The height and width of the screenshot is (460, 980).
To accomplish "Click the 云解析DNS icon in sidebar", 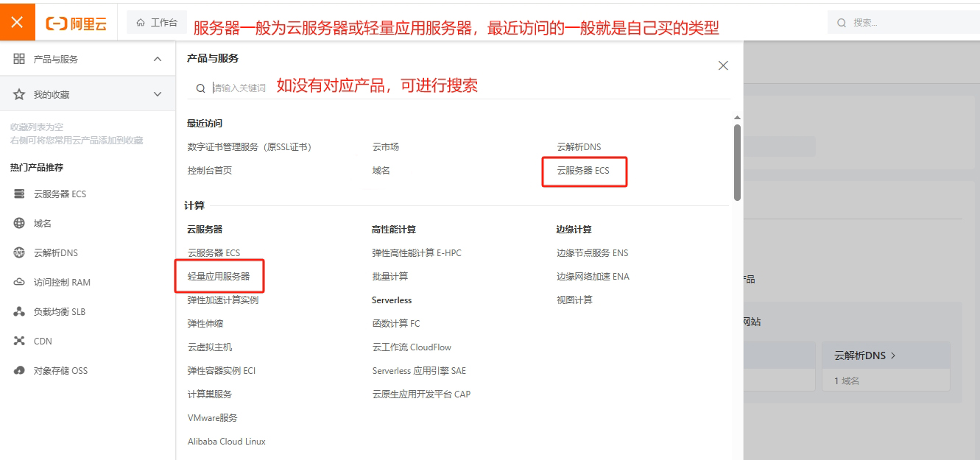I will [19, 253].
